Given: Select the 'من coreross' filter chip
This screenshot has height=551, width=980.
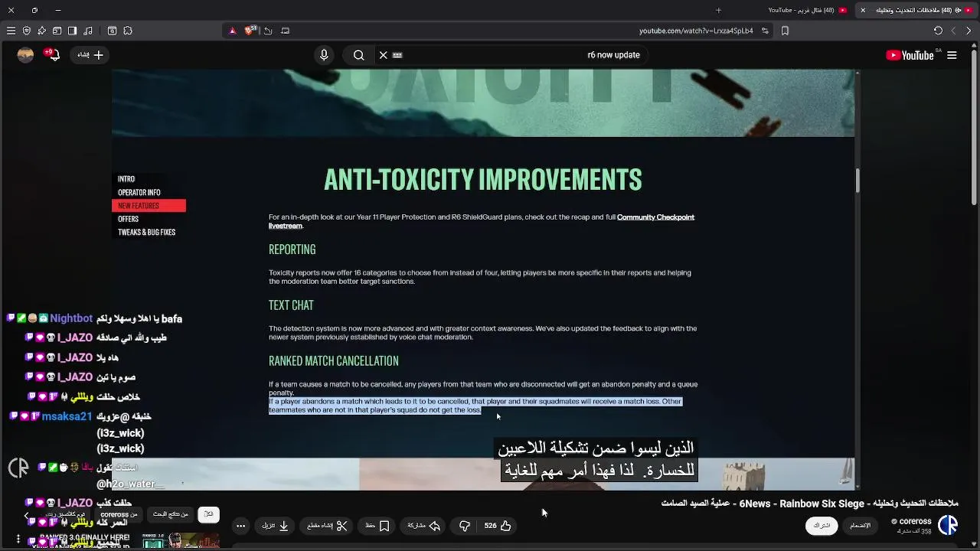Looking at the screenshot, I should [x=119, y=514].
